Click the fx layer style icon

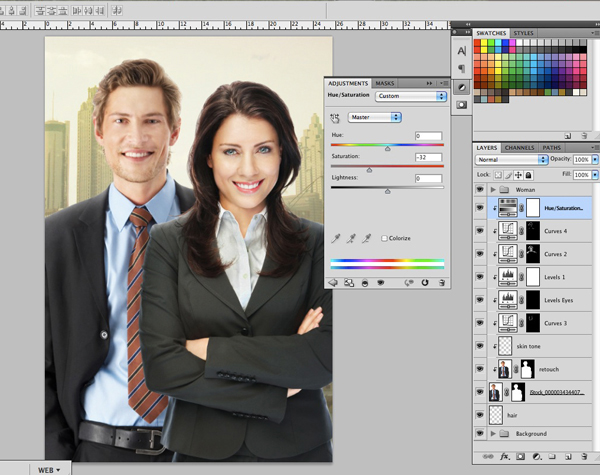pyautogui.click(x=506, y=455)
